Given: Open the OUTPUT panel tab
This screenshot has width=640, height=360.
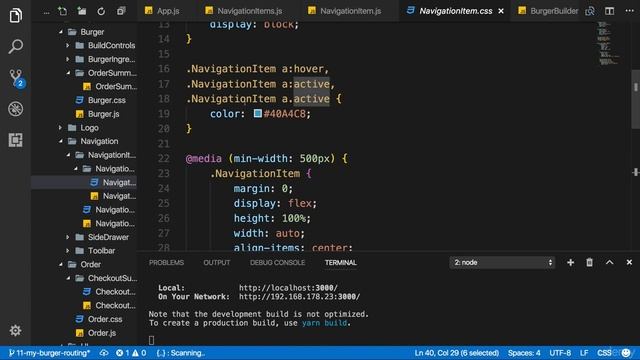Looking at the screenshot, I should (x=217, y=262).
